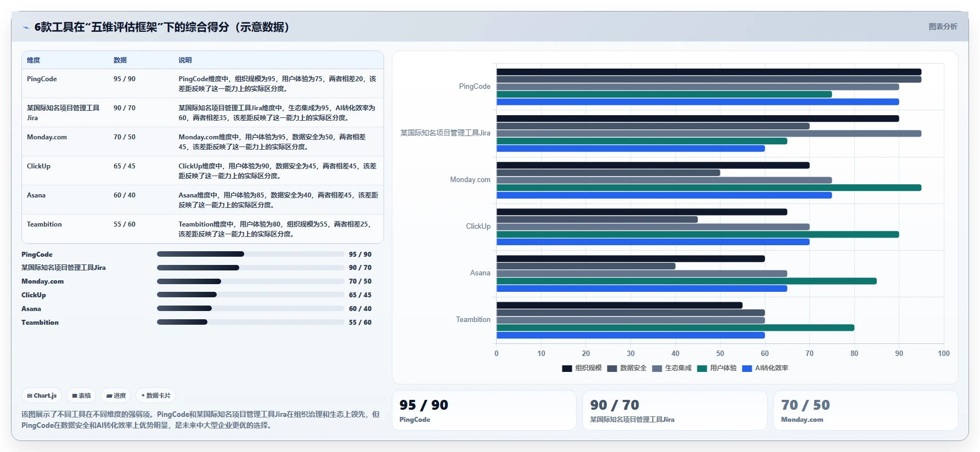Screen dimensions: 980x452
Task: Select the PingCode table row name
Action: (x=42, y=79)
